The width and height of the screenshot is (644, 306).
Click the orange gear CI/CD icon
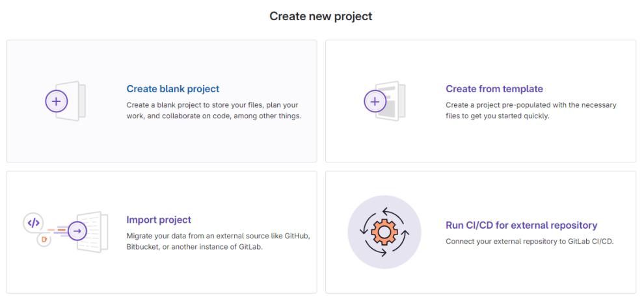(x=384, y=232)
